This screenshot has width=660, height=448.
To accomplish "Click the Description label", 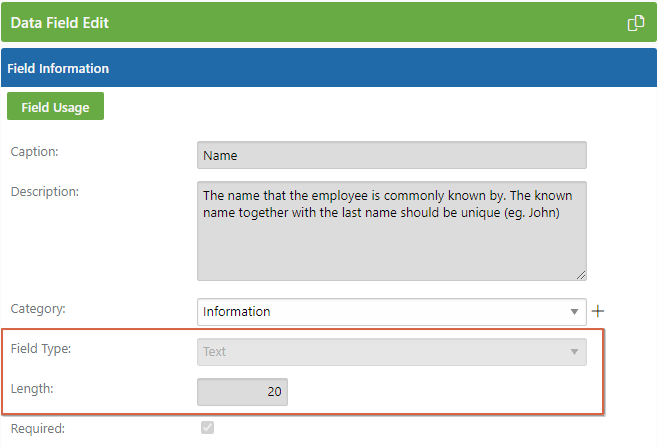I will (45, 192).
